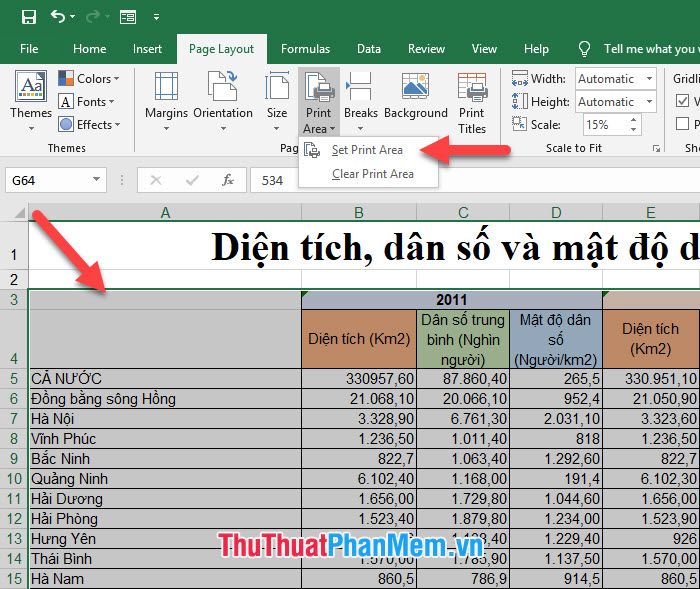Click the Undo arrow icon
700x589 pixels.
click(59, 17)
